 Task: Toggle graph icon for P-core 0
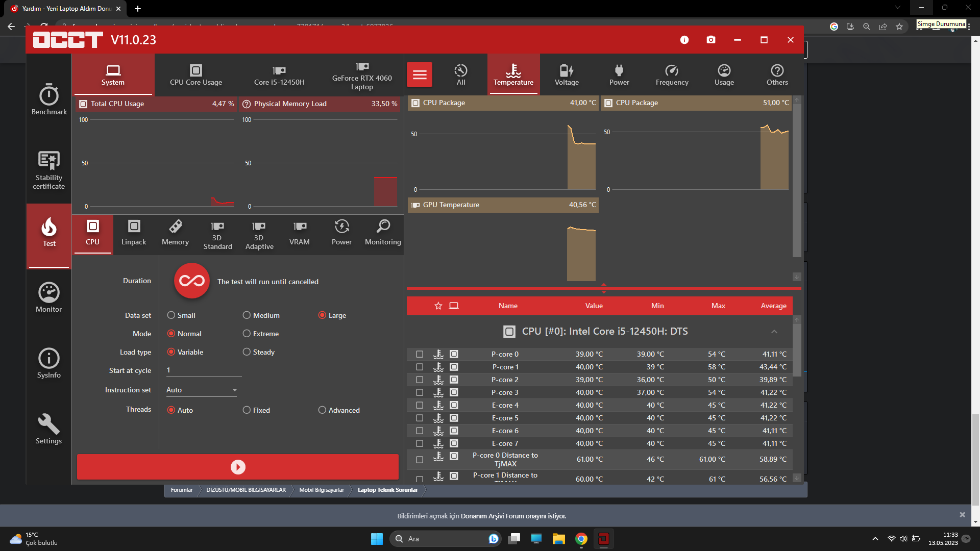tap(438, 354)
